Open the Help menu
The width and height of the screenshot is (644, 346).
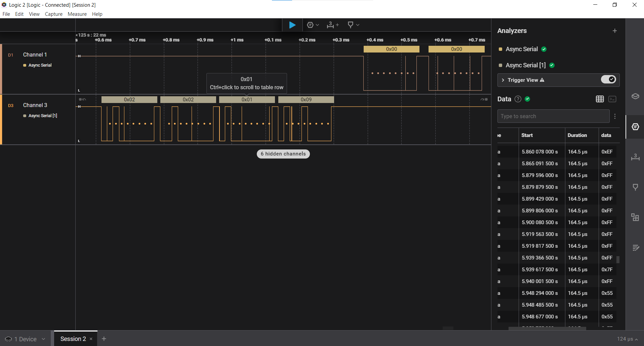97,14
